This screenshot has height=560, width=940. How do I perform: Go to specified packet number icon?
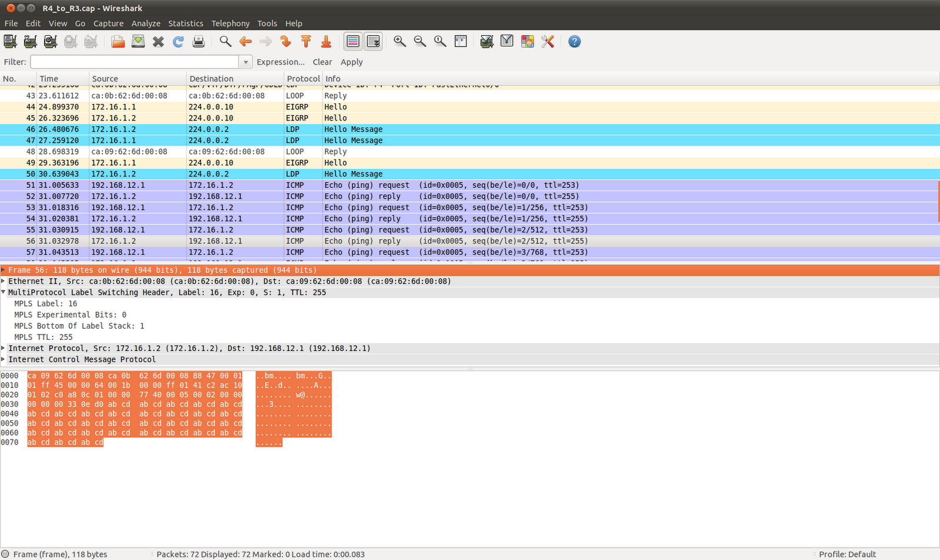[286, 41]
